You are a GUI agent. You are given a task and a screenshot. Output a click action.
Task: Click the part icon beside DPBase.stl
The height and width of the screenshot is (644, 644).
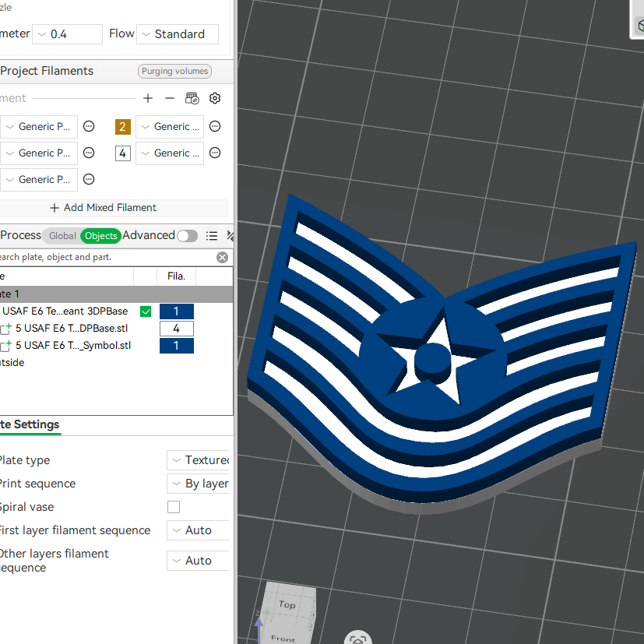tap(5, 329)
